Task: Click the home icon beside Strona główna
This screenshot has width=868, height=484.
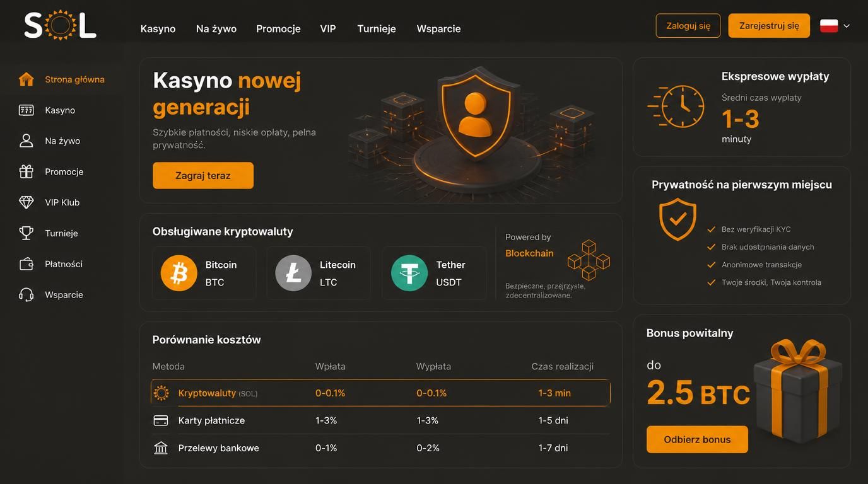Action: click(26, 79)
